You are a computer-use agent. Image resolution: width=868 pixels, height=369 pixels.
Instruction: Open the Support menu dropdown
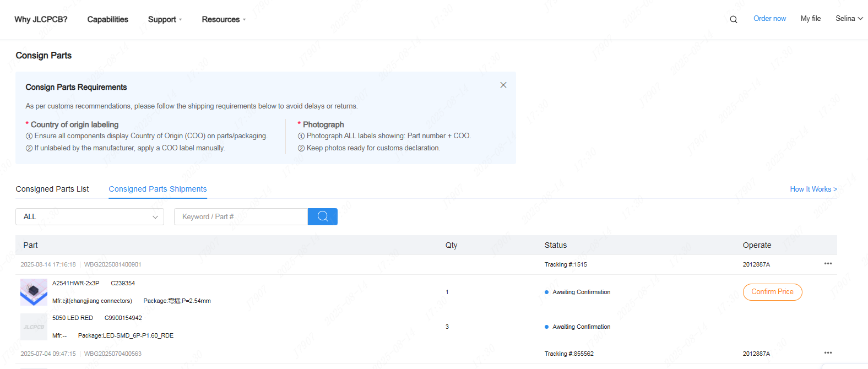[x=165, y=19]
